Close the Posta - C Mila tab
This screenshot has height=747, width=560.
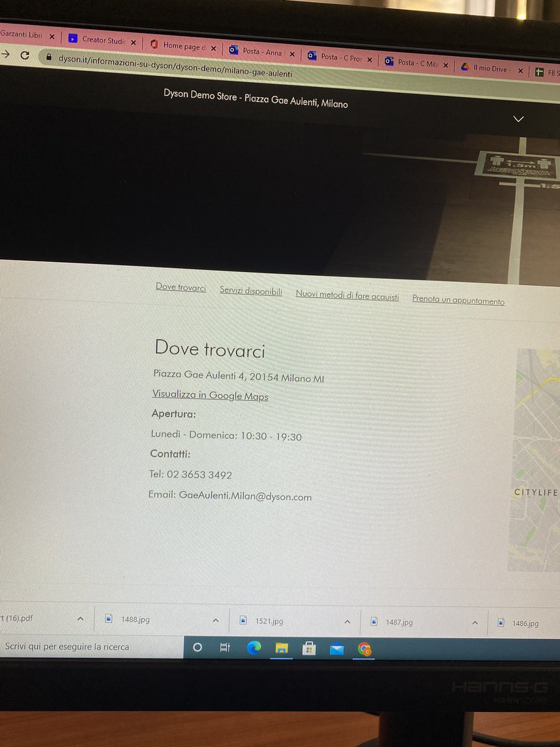tap(447, 65)
